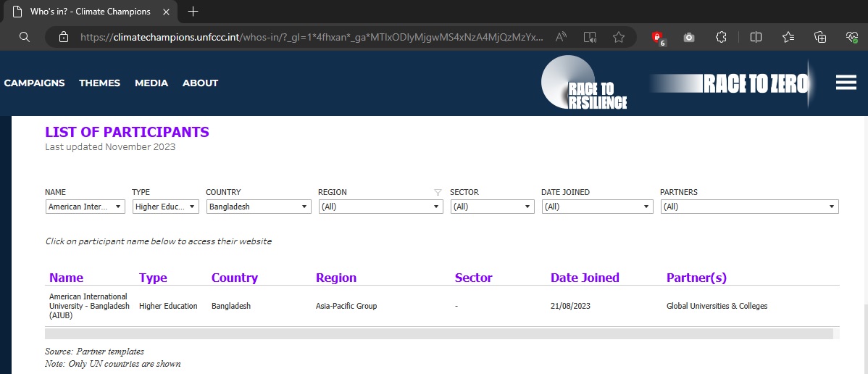868x374 pixels.
Task: Open the Extensions puzzle icon
Action: tap(721, 37)
